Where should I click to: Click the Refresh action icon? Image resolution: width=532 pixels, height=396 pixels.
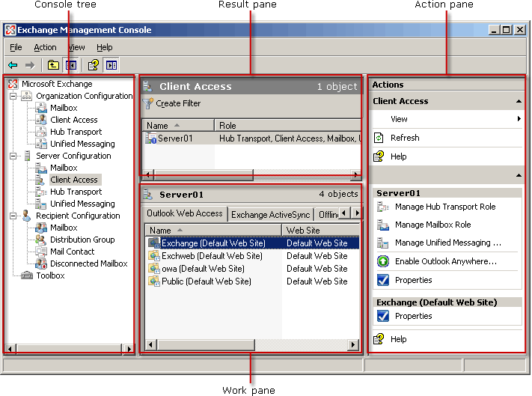[x=379, y=138]
